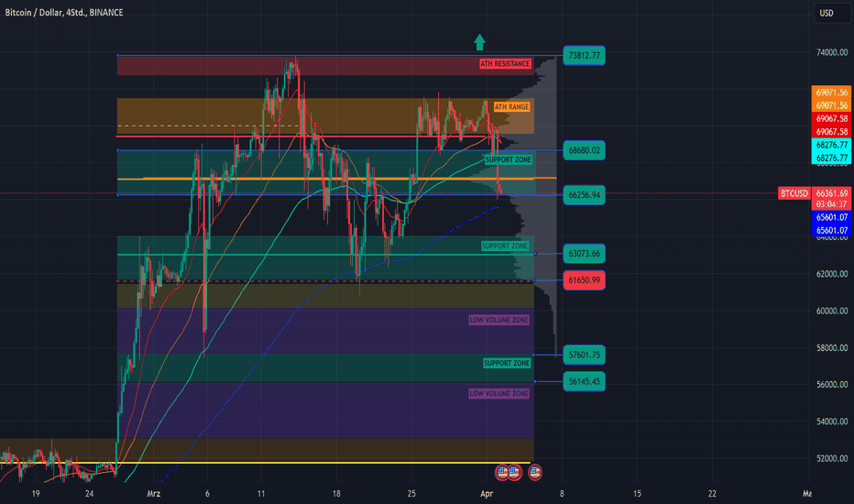Select the 68680.02 price level label

click(585, 149)
